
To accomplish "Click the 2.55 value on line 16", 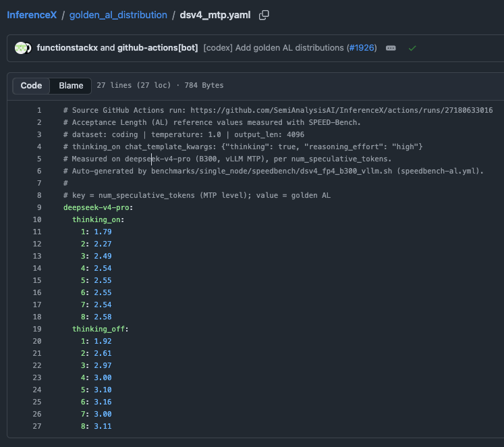I will click(103, 292).
